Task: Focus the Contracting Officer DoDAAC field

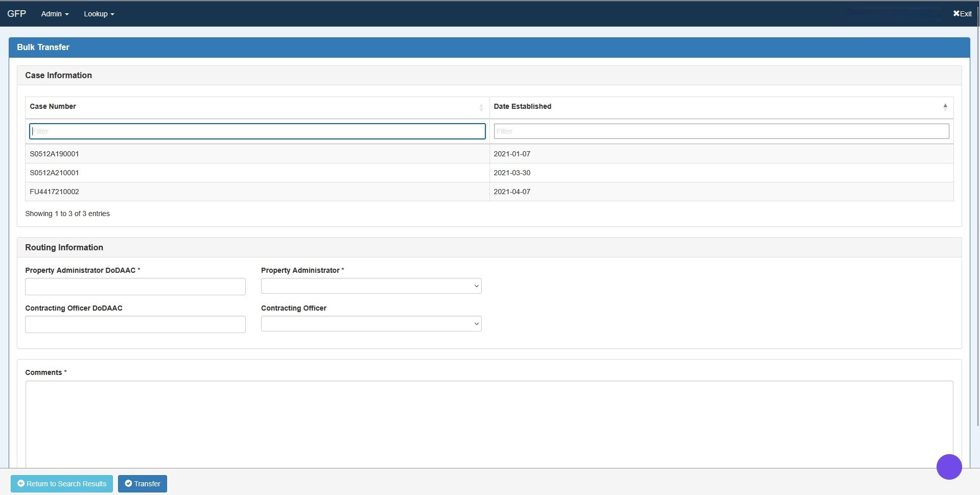Action: 135,324
